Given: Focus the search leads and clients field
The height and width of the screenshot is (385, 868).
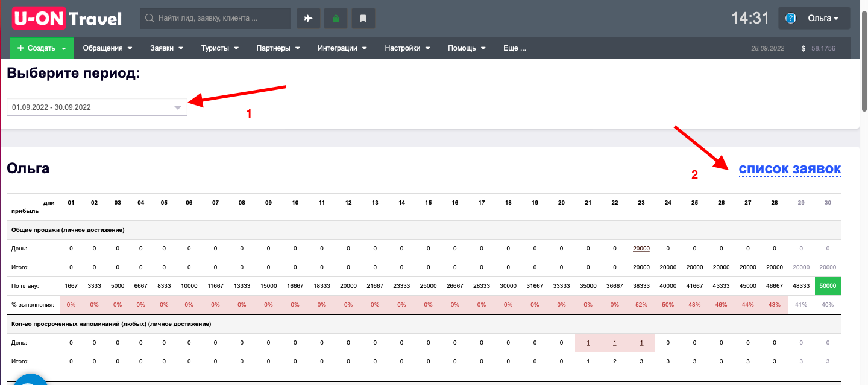Looking at the screenshot, I should pos(215,18).
